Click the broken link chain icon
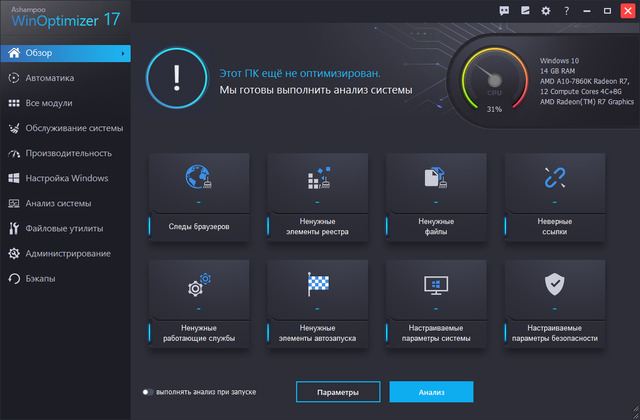 click(555, 178)
